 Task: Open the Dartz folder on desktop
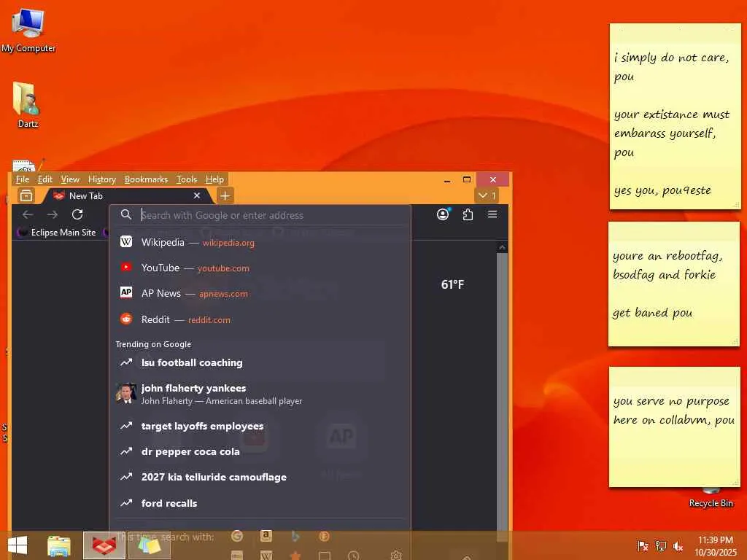[27, 105]
